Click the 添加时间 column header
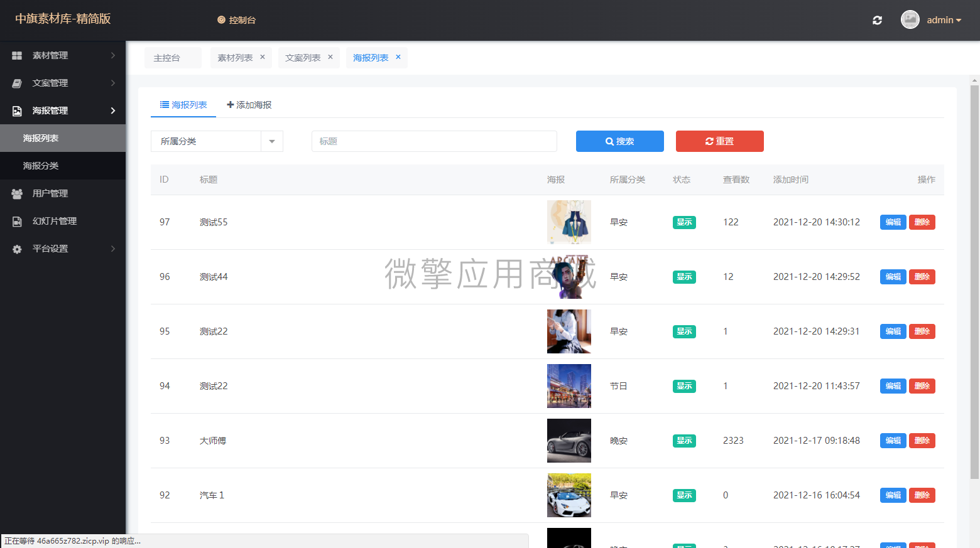The height and width of the screenshot is (548, 980). 791,180
